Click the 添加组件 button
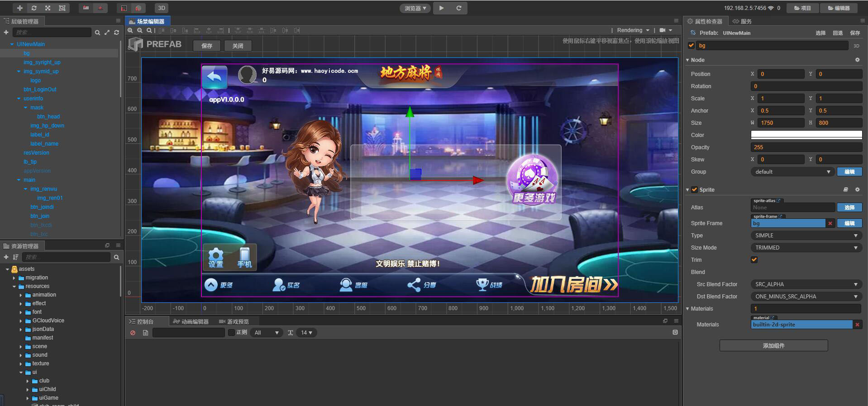 click(773, 346)
